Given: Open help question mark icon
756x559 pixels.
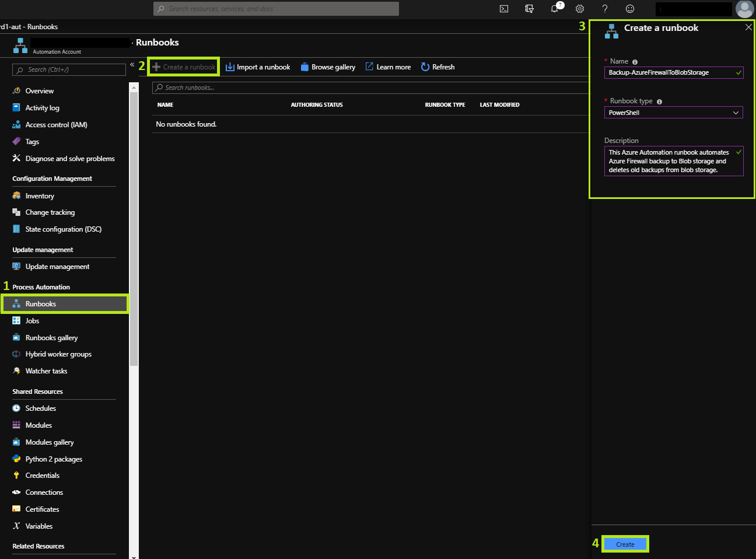Looking at the screenshot, I should (x=605, y=9).
